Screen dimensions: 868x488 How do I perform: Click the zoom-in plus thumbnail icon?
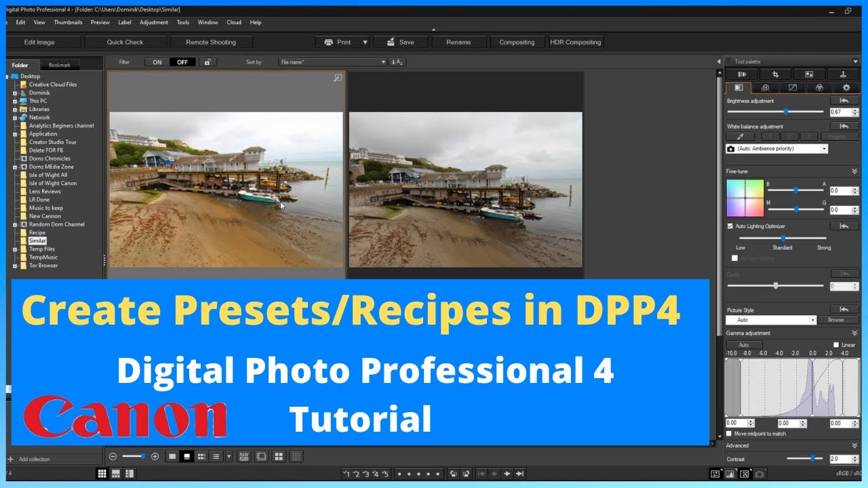155,457
